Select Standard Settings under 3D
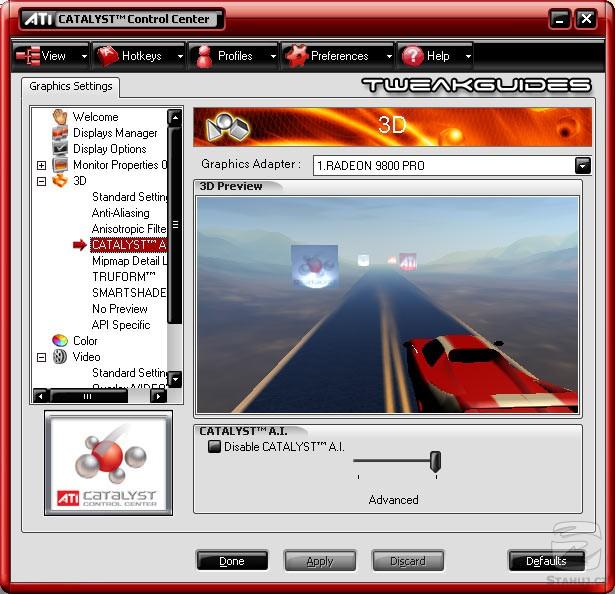Viewport: 615px width, 594px height. click(x=129, y=197)
